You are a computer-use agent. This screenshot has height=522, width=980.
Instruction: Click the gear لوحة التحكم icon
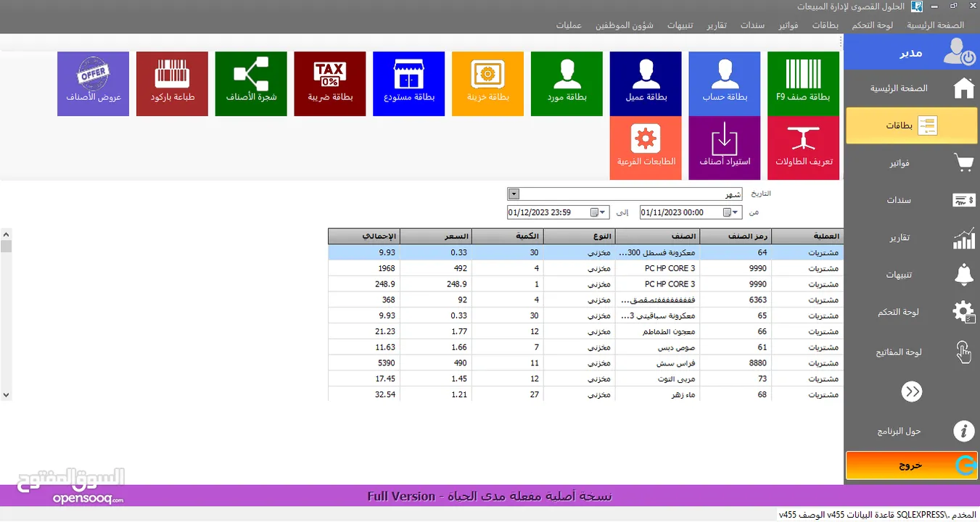click(963, 312)
